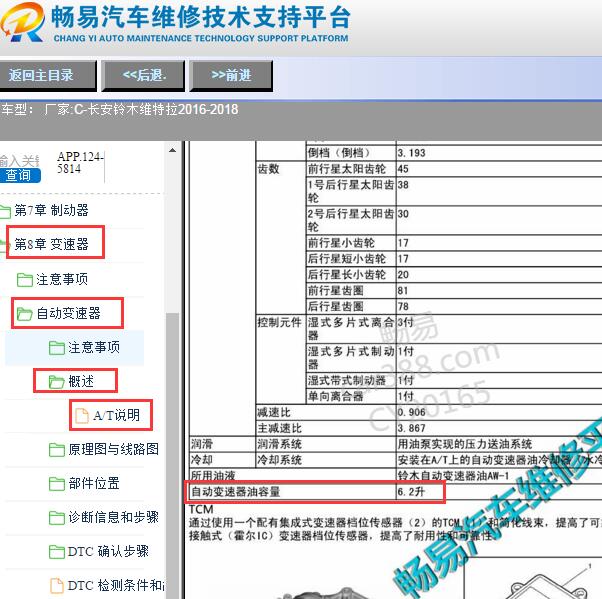Click the 6.2升 capacity value

point(411,492)
